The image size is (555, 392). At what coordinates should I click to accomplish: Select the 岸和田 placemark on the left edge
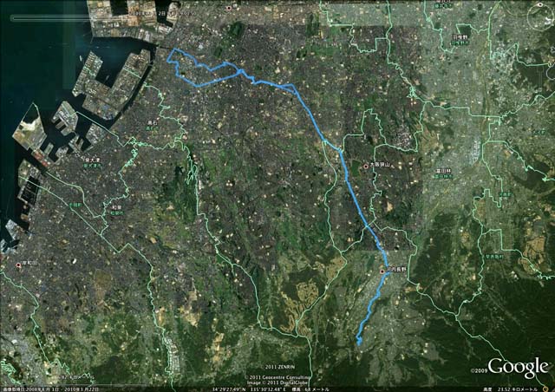(18, 265)
